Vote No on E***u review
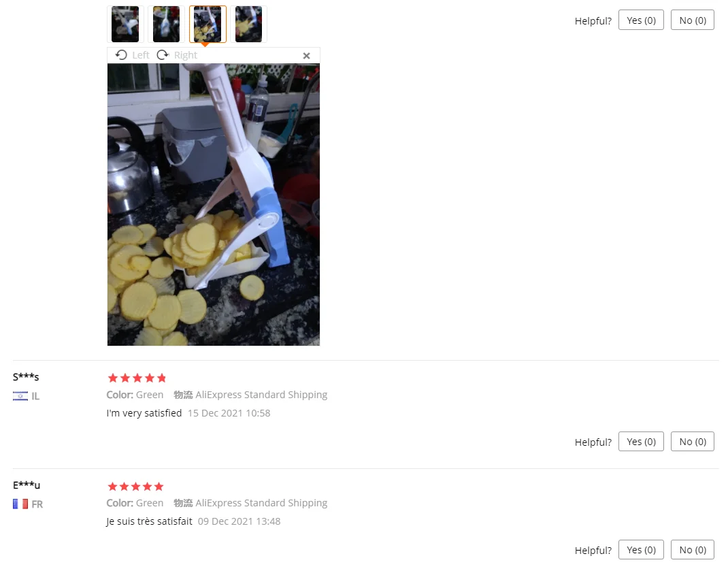This screenshot has height=571, width=728. coord(693,550)
